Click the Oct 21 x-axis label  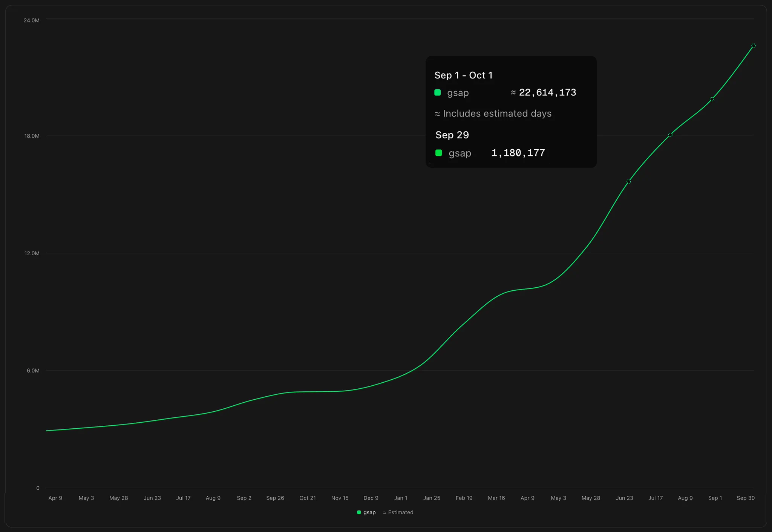coord(308,498)
